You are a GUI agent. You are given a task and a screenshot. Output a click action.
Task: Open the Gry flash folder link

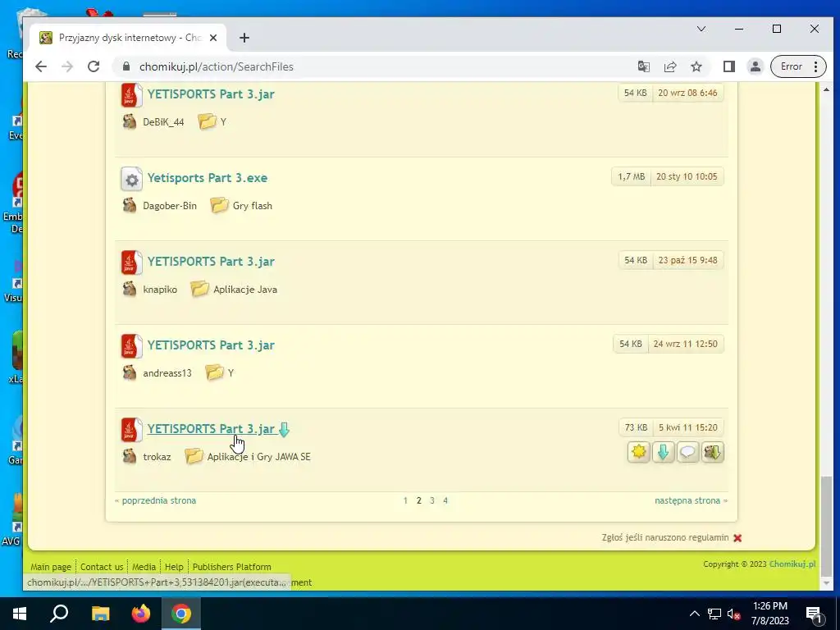[253, 206]
